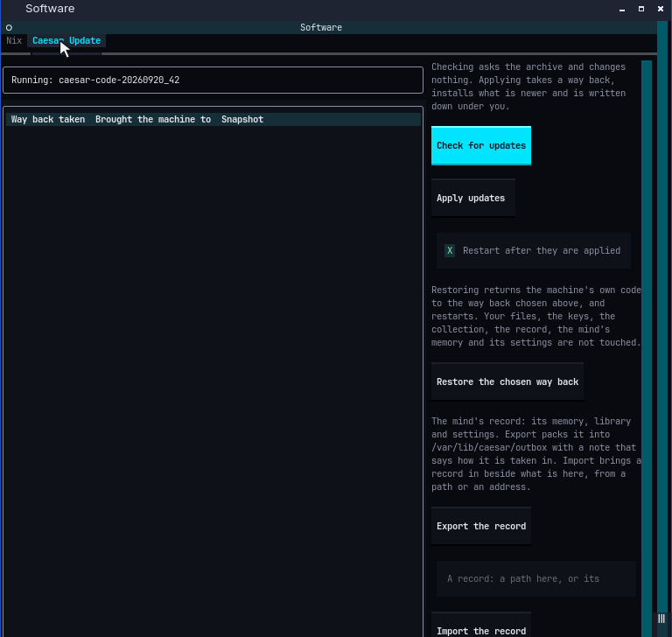Click the Apply updates button
The height and width of the screenshot is (637, 672).
pos(472,198)
